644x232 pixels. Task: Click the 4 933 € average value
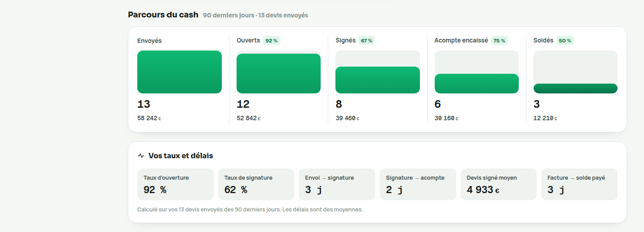pos(483,190)
